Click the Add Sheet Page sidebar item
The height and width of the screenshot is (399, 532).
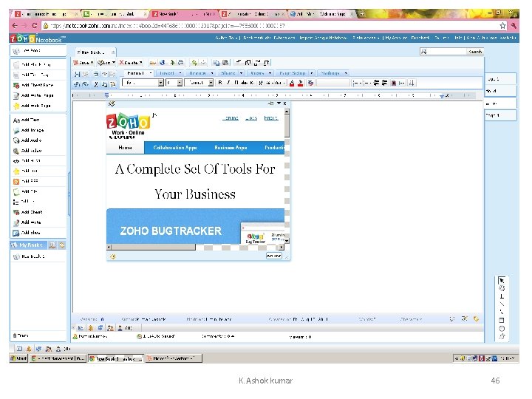click(33, 85)
